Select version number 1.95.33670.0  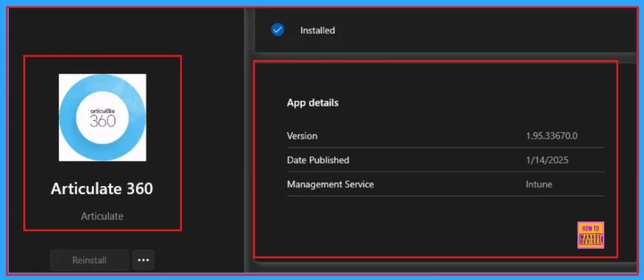[552, 136]
